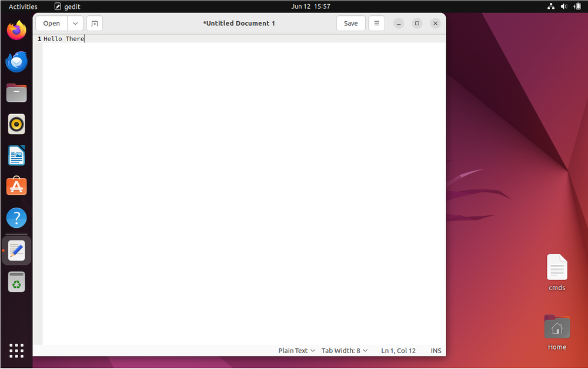Click the network icon in the top bar
The image size is (588, 369).
551,6
